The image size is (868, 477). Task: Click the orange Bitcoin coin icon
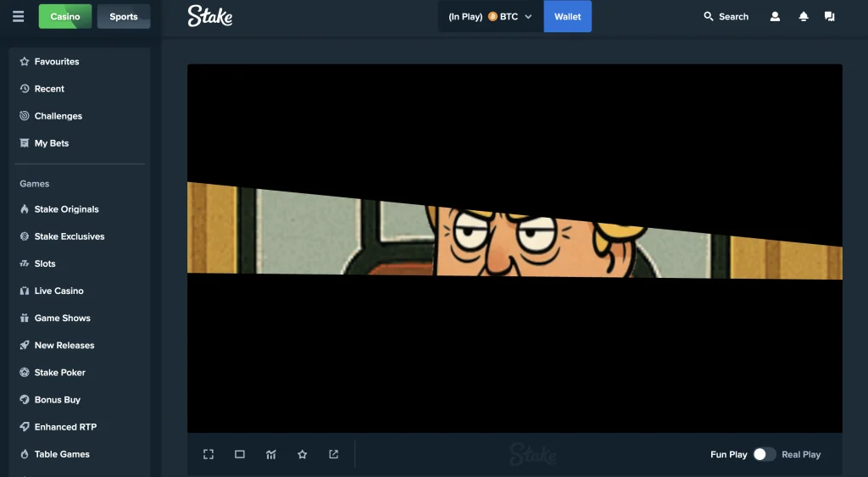tap(492, 17)
